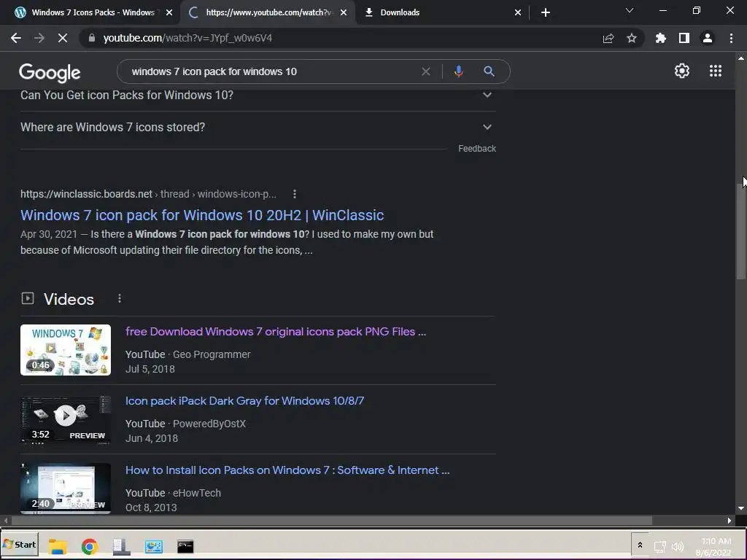Viewport: 747px width, 560px height.
Task: Click the Chrome taskbar icon
Action: tap(89, 546)
